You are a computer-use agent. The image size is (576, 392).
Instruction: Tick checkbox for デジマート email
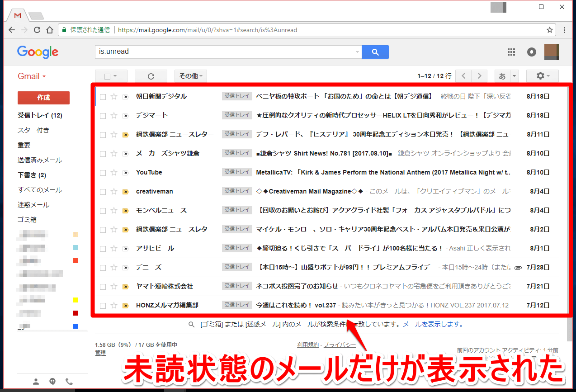pos(103,116)
